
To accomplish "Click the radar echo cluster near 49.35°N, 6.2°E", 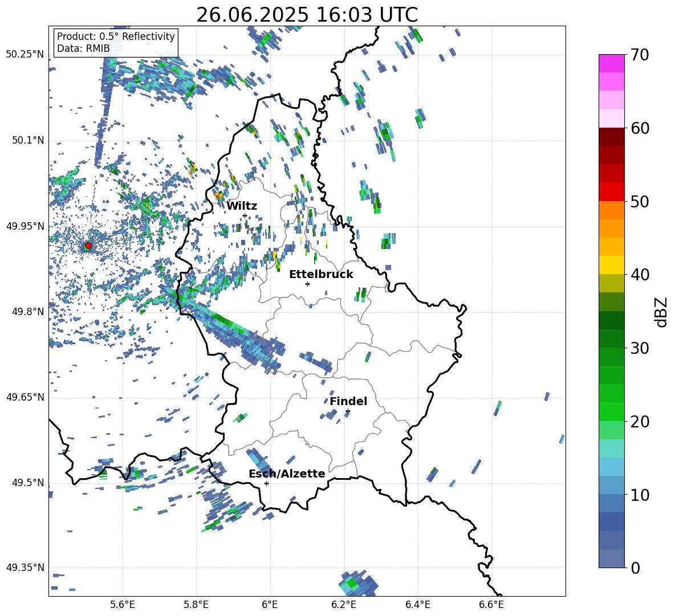I will pos(358,584).
